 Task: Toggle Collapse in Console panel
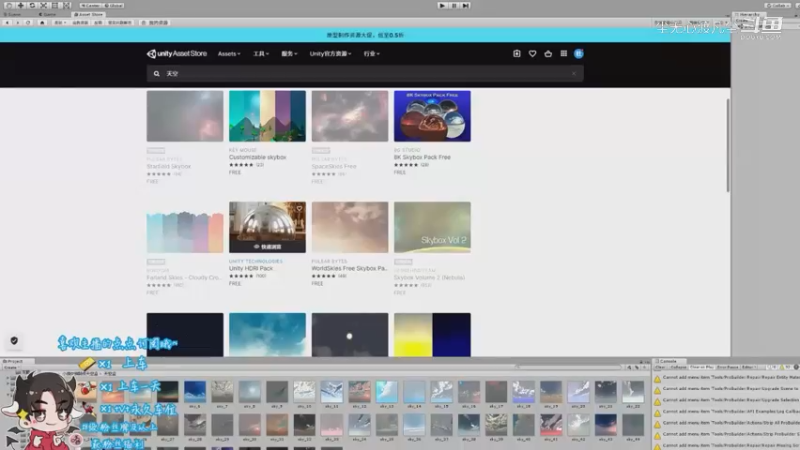point(678,367)
